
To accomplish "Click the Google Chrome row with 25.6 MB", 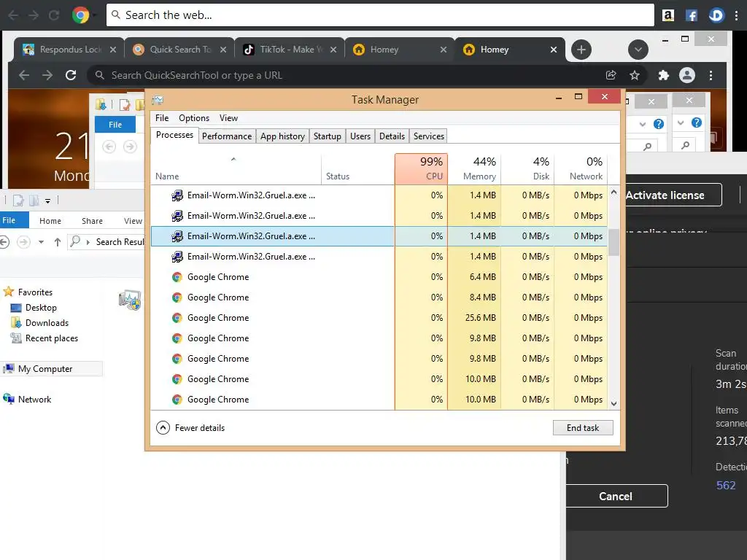I will (x=379, y=318).
